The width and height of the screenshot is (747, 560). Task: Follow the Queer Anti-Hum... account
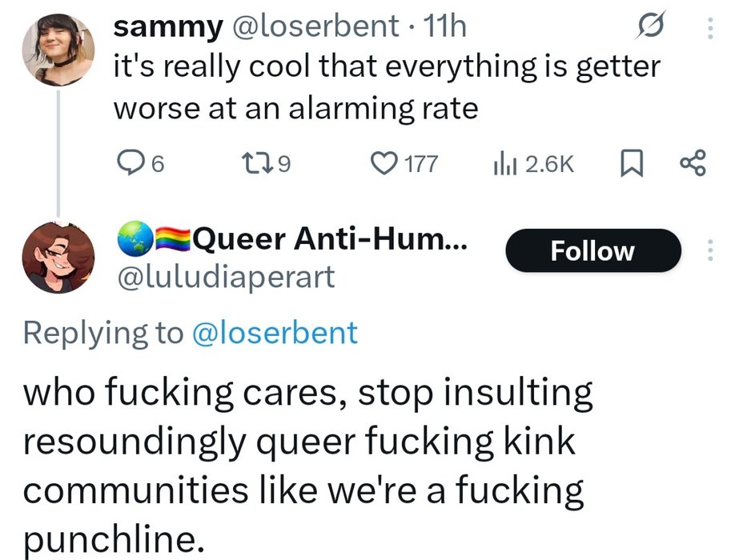[592, 251]
